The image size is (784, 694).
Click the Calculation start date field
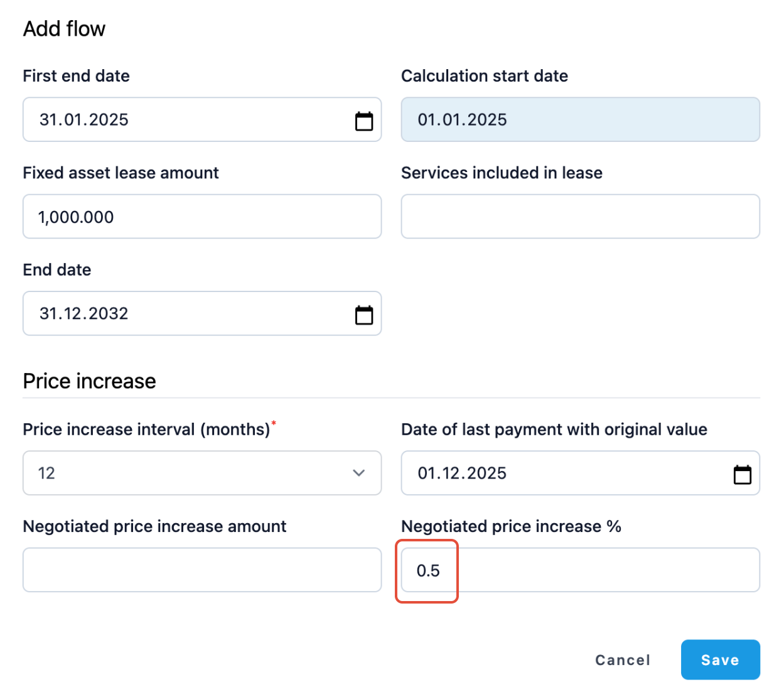(x=580, y=120)
